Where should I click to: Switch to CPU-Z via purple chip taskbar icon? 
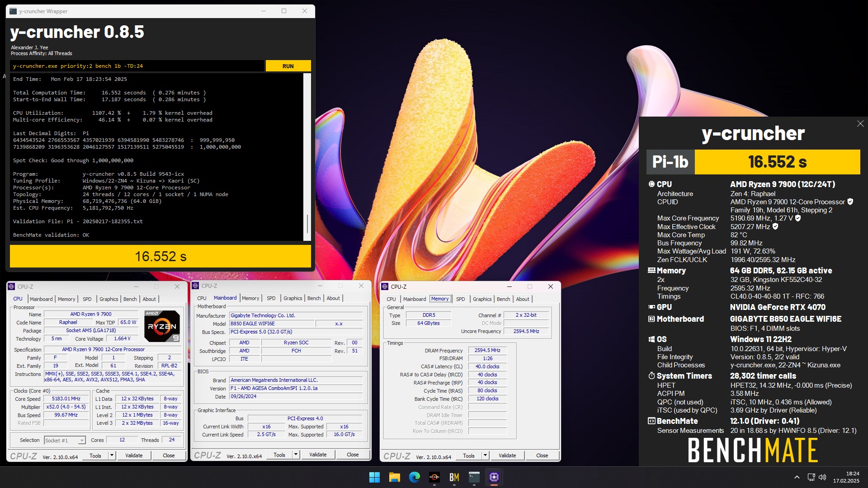click(494, 477)
